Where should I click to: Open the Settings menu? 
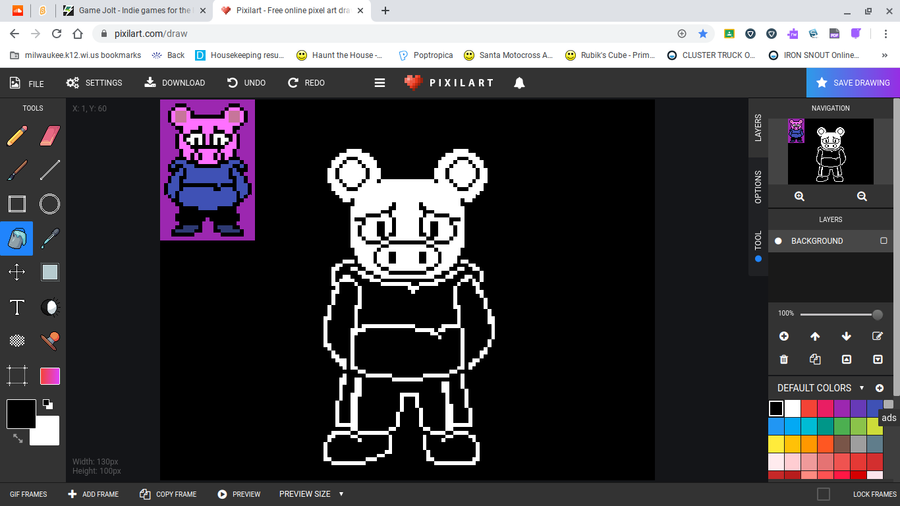[94, 83]
